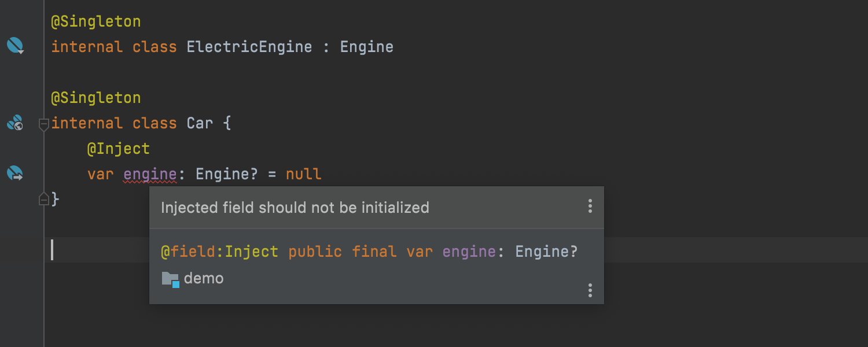Viewport: 868px width, 347px height.
Task: Click the first @Singleton annotation above ElectricEngine
Action: tap(96, 22)
